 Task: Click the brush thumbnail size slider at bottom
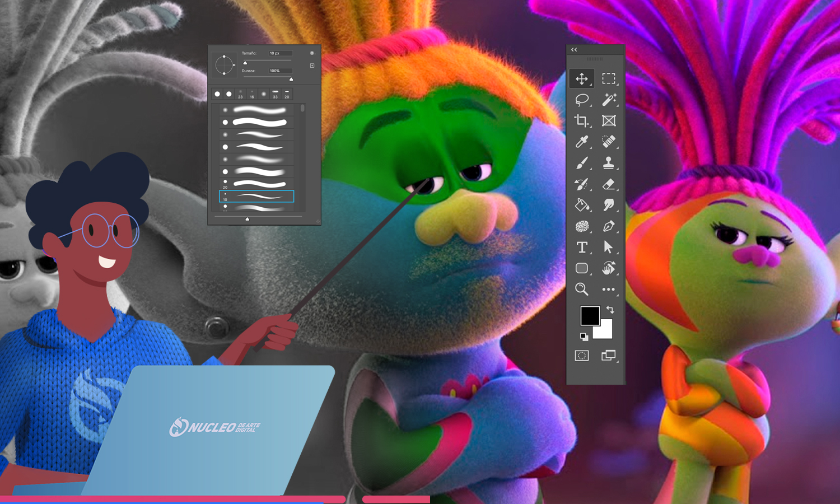click(248, 219)
